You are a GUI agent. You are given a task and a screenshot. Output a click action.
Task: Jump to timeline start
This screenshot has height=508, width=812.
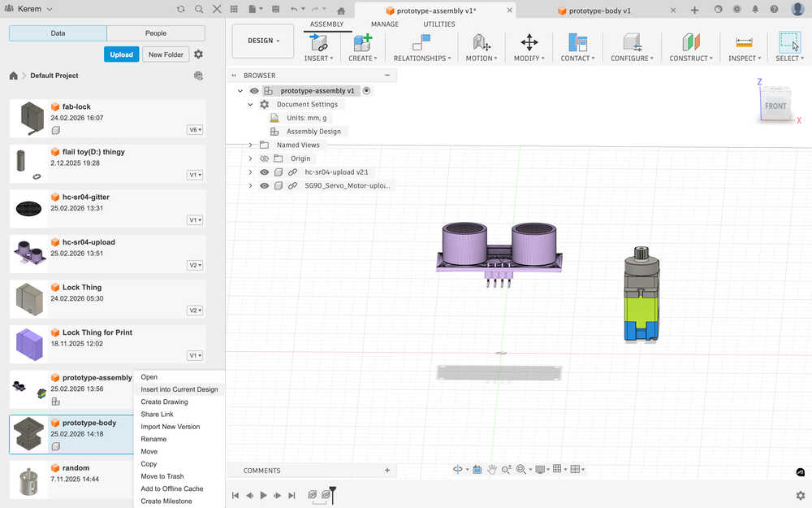coord(235,495)
